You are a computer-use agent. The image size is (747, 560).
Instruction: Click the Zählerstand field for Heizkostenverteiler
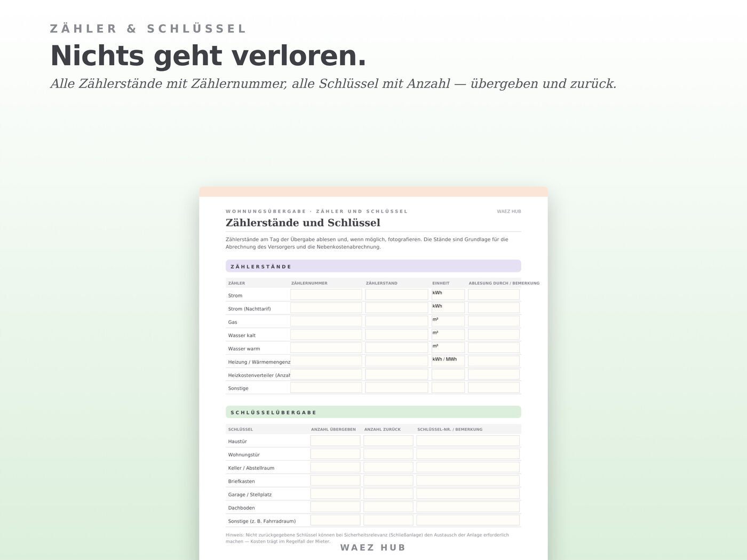click(x=396, y=374)
